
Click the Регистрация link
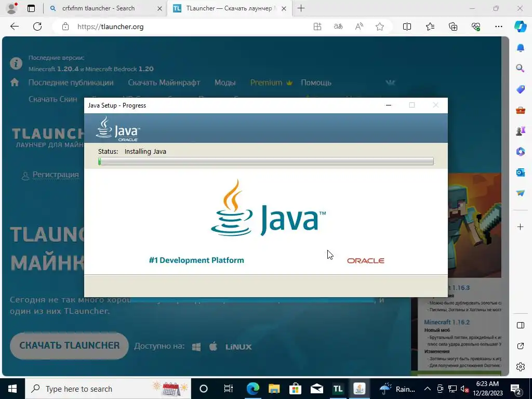click(x=56, y=175)
